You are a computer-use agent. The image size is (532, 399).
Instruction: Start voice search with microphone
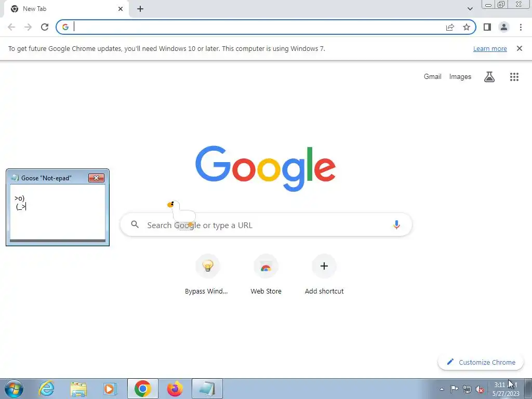point(396,224)
